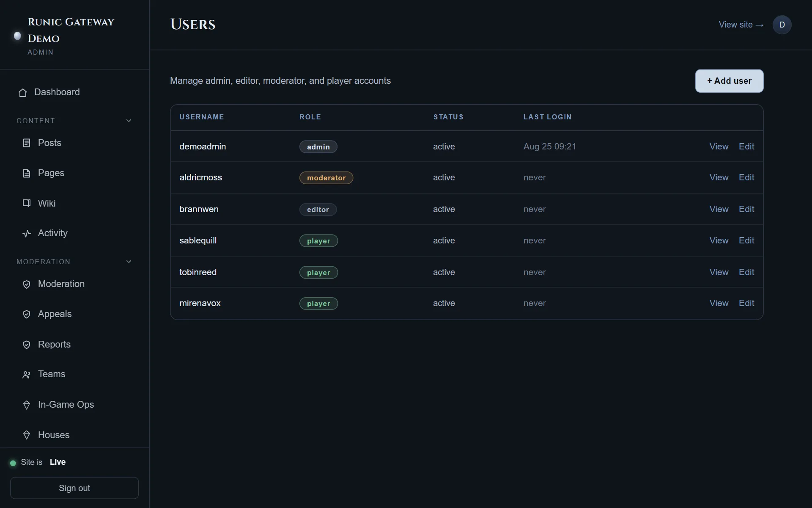This screenshot has height=508, width=812.
Task: Click the Pages file icon
Action: point(27,173)
